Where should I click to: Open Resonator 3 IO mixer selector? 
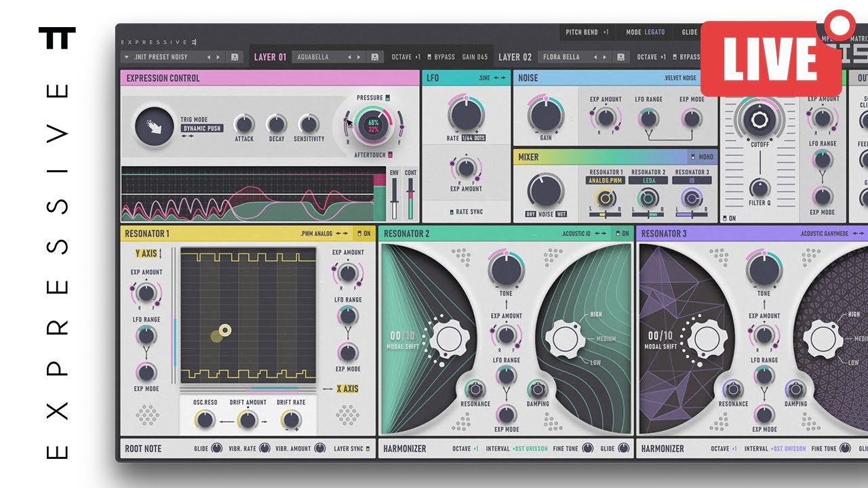[x=692, y=180]
